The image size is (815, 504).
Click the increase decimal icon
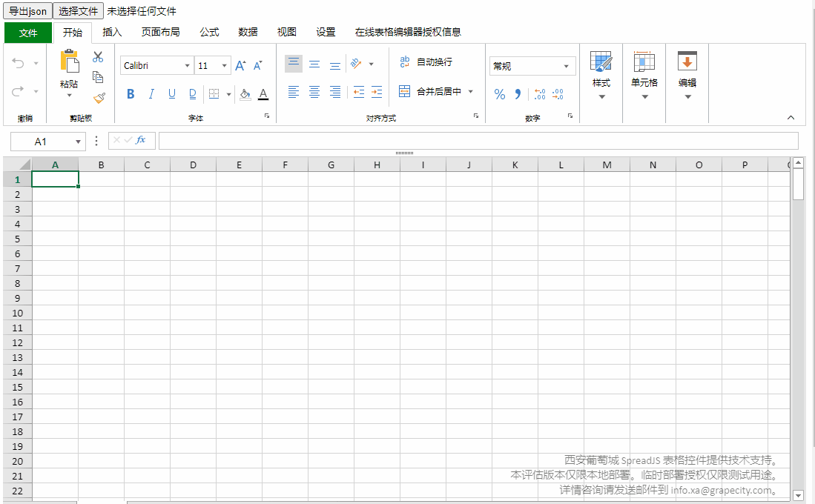539,94
